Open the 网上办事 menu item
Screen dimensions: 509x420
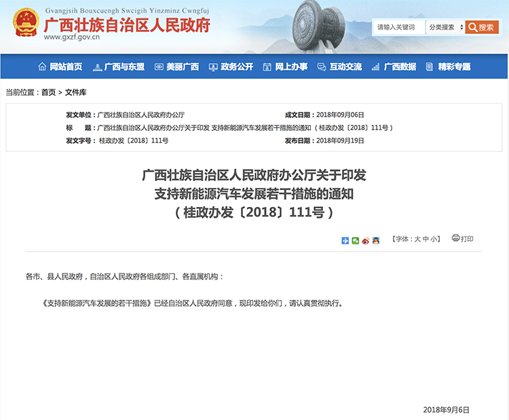coord(291,67)
